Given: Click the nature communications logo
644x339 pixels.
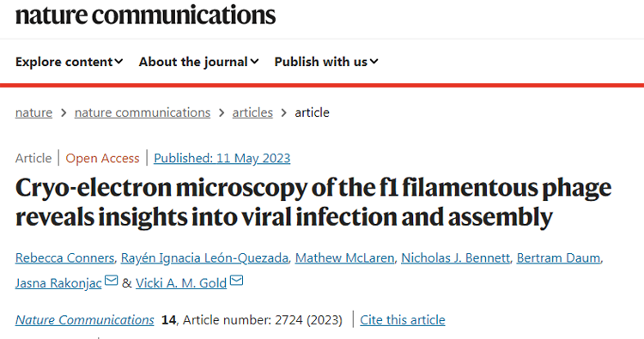Looking at the screenshot, I should click(145, 15).
